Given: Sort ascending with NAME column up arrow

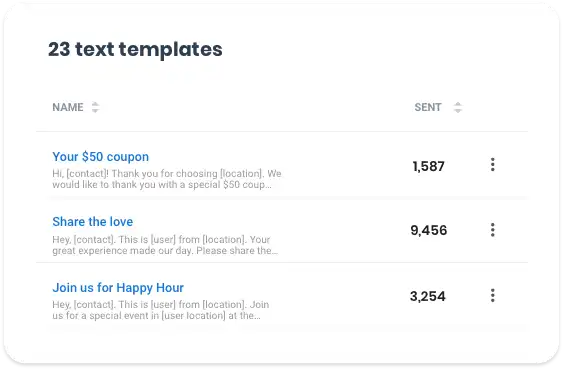Looking at the screenshot, I should [95, 104].
